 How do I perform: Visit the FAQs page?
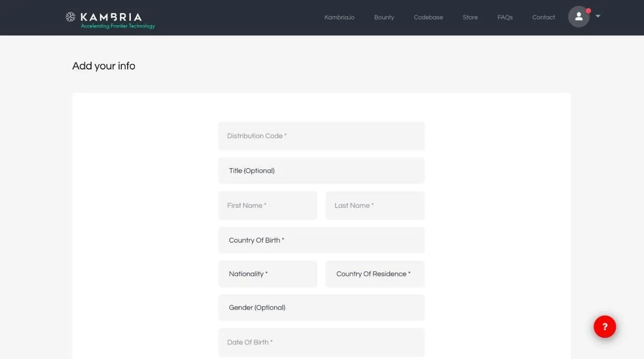[505, 17]
